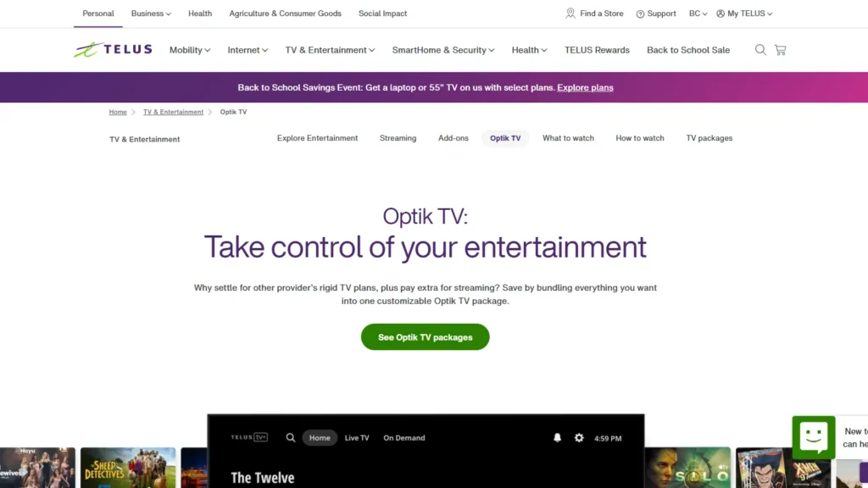Viewport: 868px width, 488px height.
Task: Click the notification bell in TV player
Action: (x=558, y=438)
